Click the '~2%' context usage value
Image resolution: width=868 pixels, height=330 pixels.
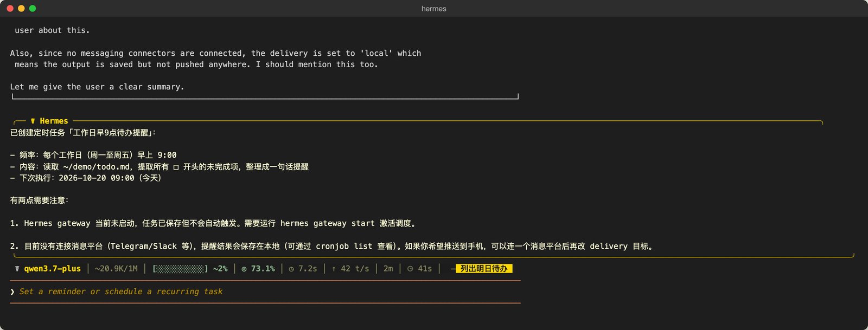point(220,269)
